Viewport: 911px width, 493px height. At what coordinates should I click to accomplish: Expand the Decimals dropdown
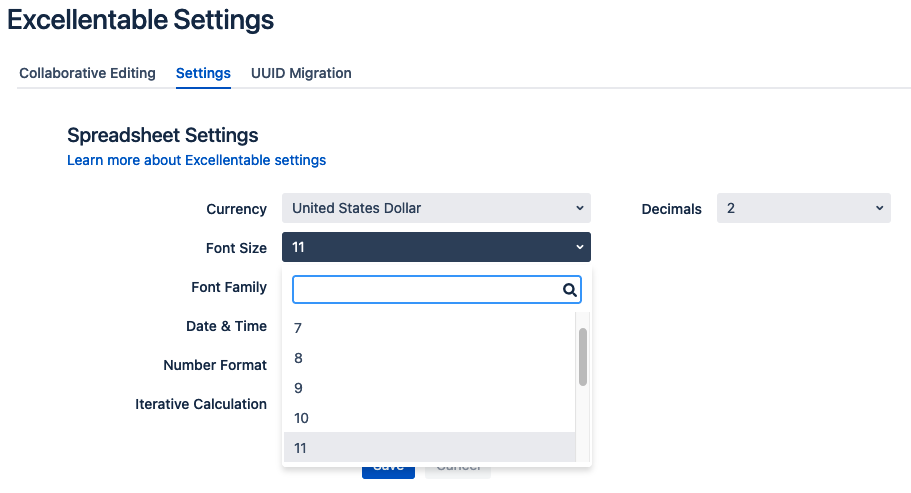[803, 208]
